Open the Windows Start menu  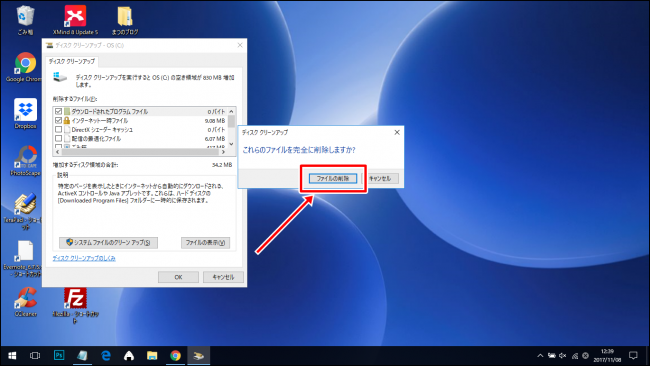point(12,356)
